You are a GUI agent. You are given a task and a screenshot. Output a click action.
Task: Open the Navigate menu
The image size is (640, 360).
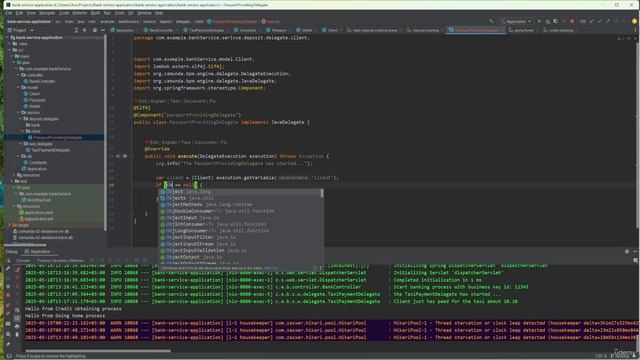47,13
